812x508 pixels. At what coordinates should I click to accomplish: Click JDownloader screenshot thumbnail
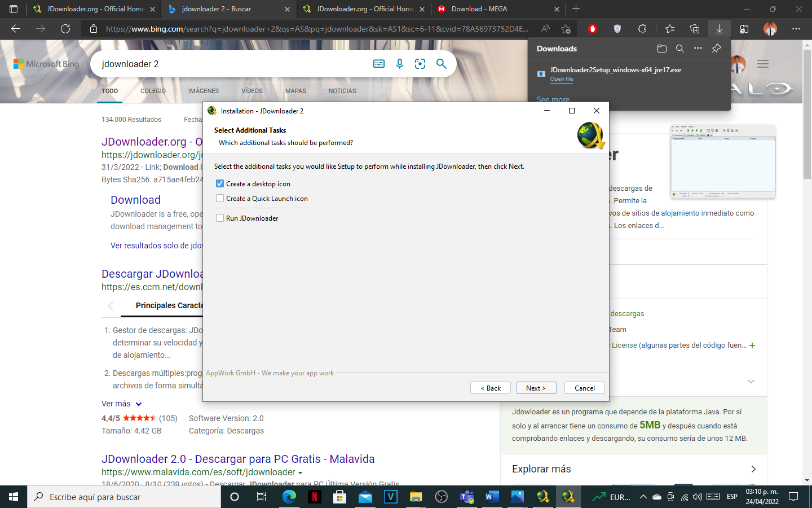pos(723,162)
